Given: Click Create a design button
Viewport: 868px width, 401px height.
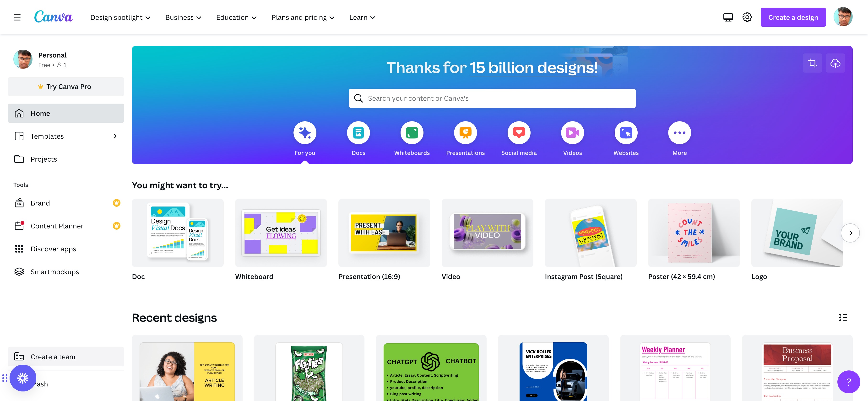Looking at the screenshot, I should tap(793, 17).
